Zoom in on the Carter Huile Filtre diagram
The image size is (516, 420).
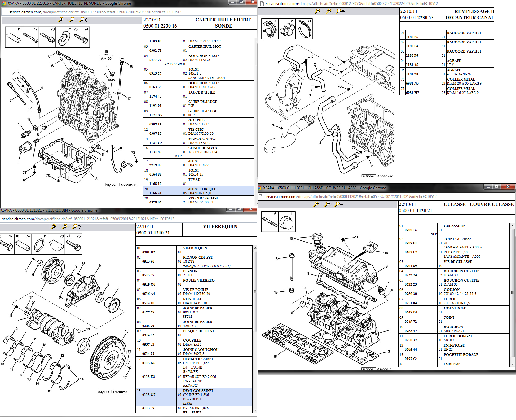pyautogui.click(x=61, y=20)
